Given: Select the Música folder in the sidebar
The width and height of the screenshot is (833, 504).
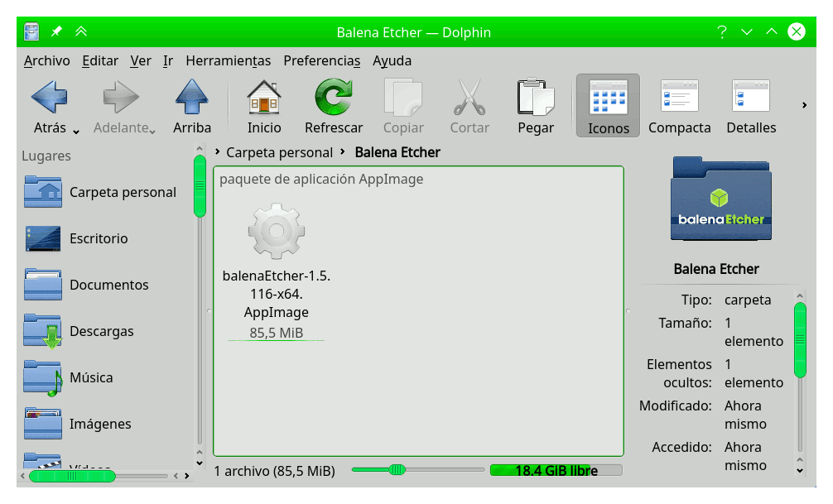Looking at the screenshot, I should [x=91, y=377].
